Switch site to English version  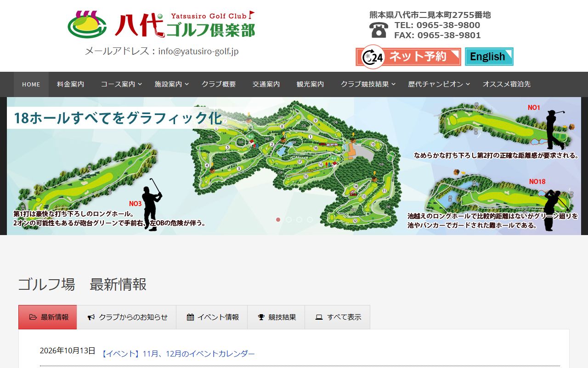tap(489, 57)
